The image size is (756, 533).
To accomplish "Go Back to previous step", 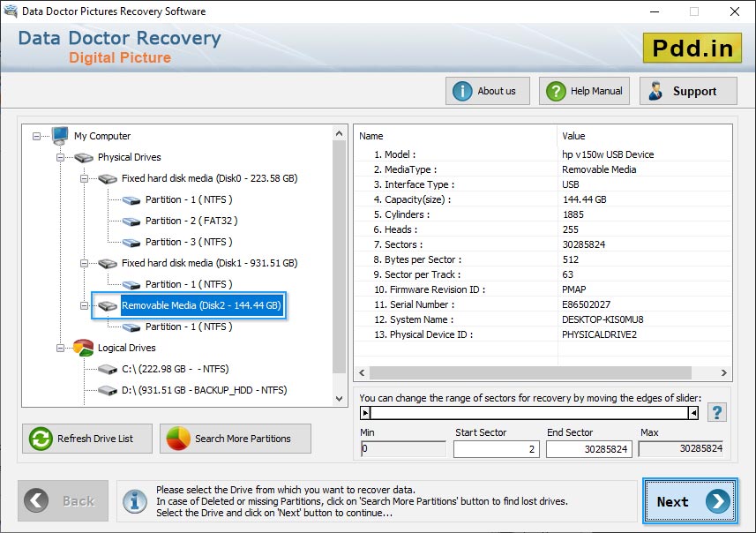I will point(64,500).
